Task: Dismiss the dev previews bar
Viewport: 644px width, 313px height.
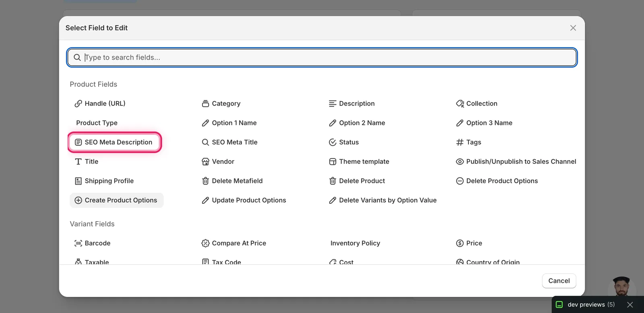Action: (630, 305)
